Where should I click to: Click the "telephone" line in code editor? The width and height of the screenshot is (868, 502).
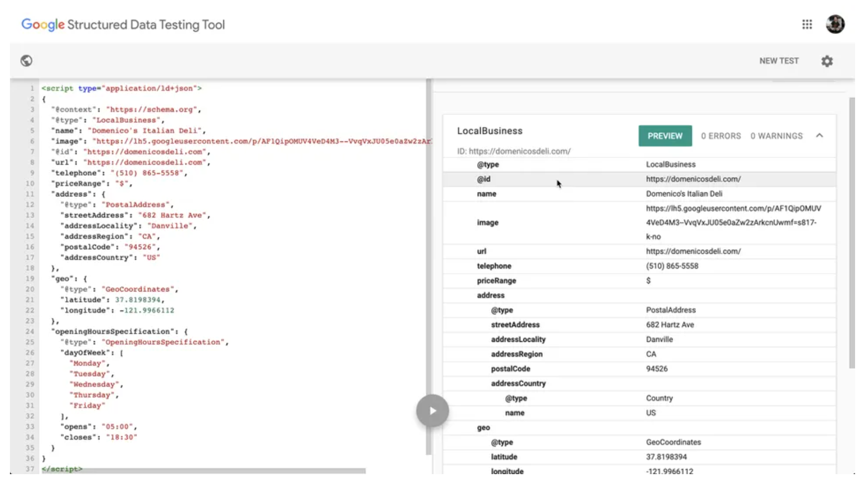point(119,173)
